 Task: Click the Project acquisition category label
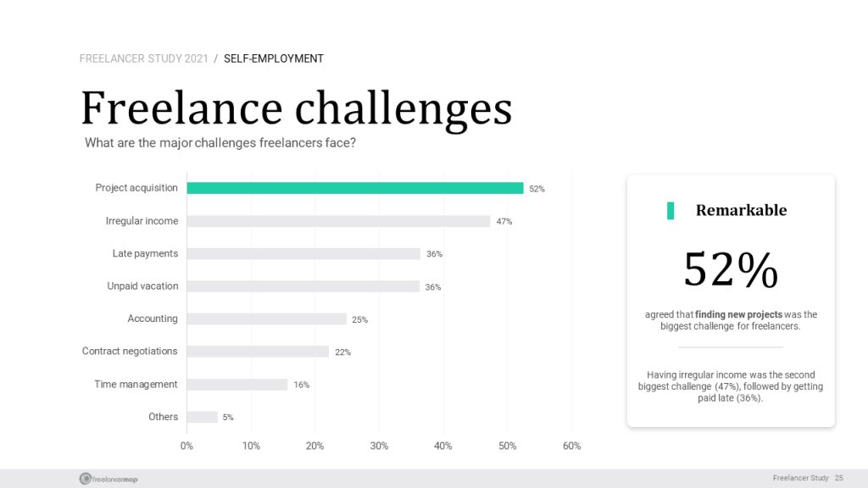136,188
